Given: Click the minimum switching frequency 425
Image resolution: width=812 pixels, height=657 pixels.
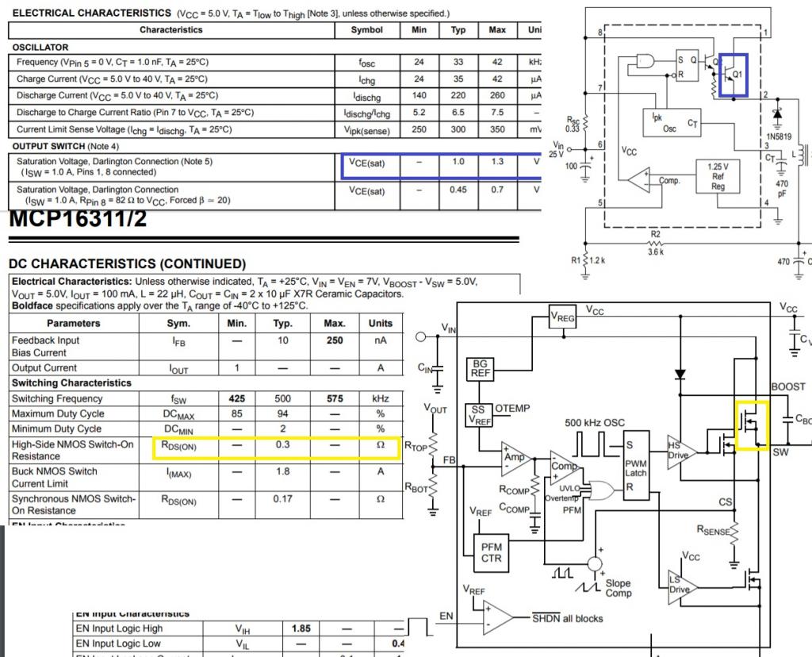Looking at the screenshot, I should [x=236, y=398].
